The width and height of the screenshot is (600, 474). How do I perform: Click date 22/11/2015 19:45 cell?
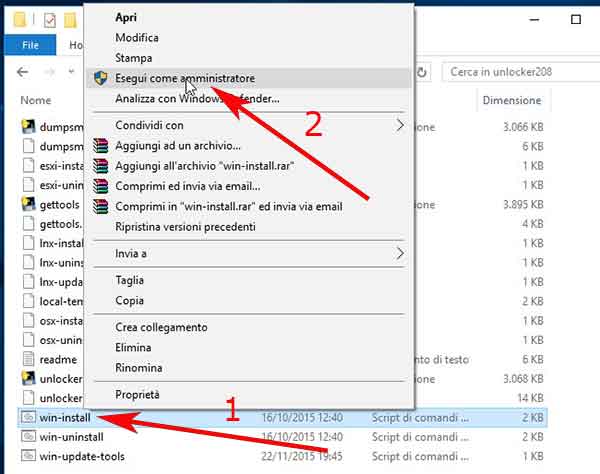(x=302, y=456)
